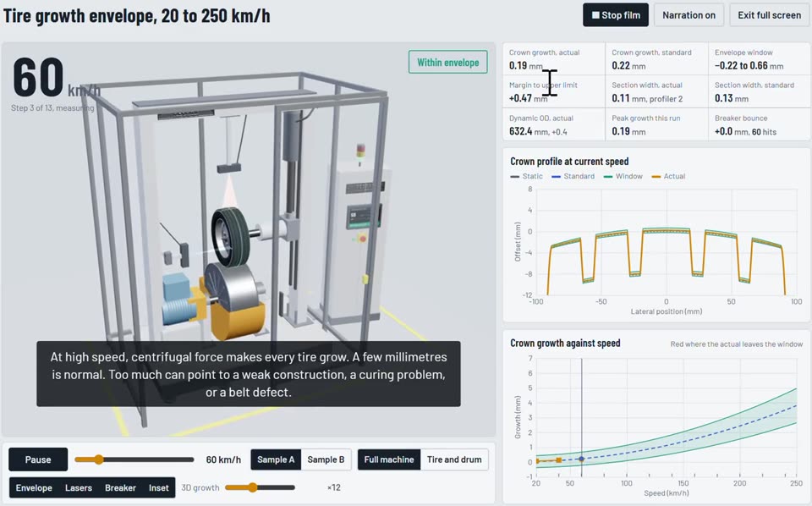Click the Crown growth against speed title
Image resolution: width=812 pixels, height=506 pixels.
(565, 343)
